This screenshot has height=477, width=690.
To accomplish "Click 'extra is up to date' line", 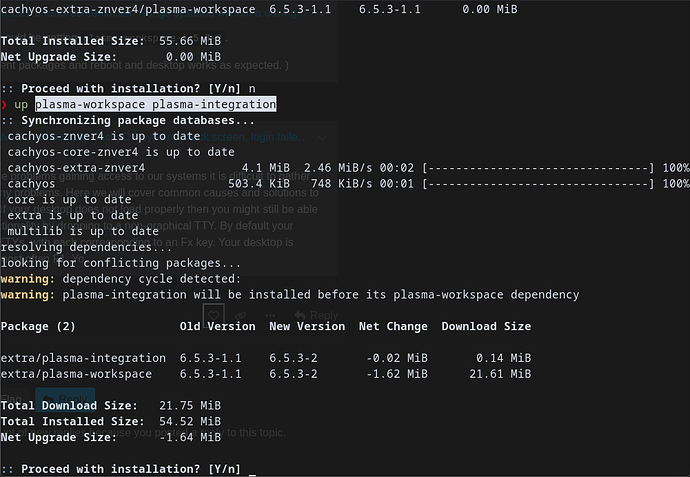I will [x=73, y=215].
